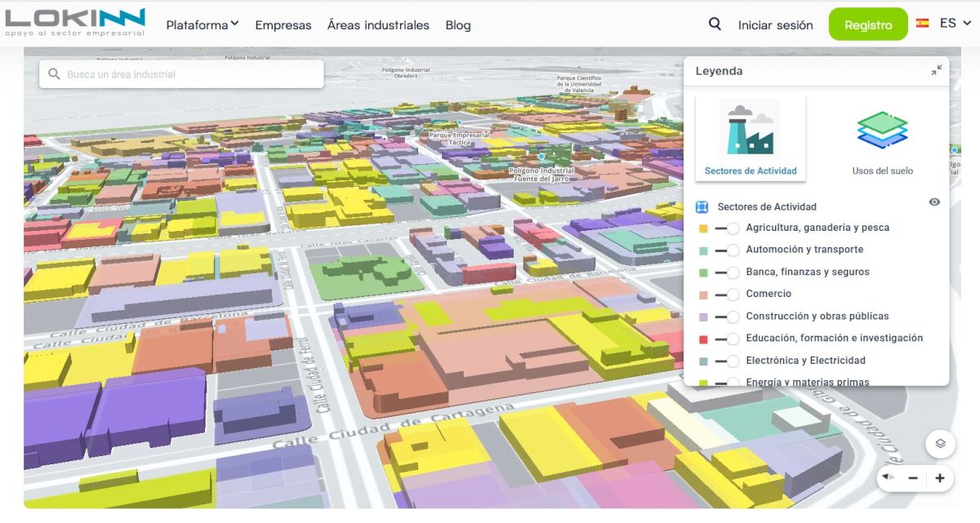
Task: Click the red Educación color swatch
Action: tap(702, 339)
